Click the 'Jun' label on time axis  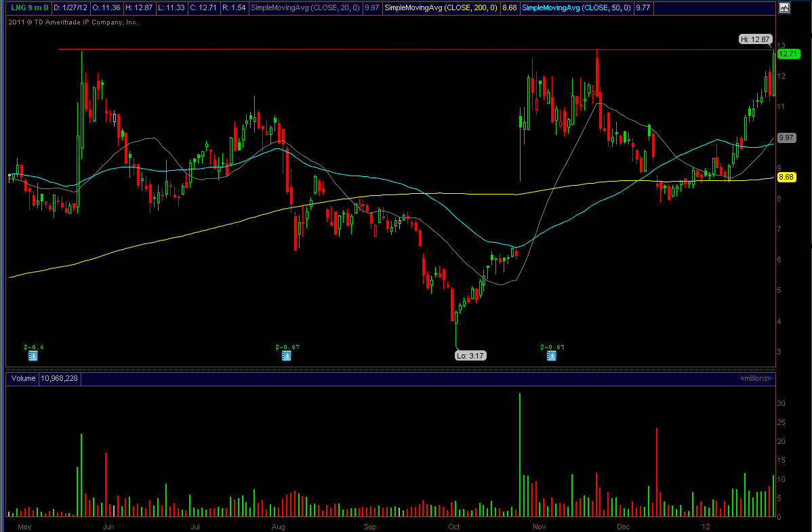(x=108, y=527)
